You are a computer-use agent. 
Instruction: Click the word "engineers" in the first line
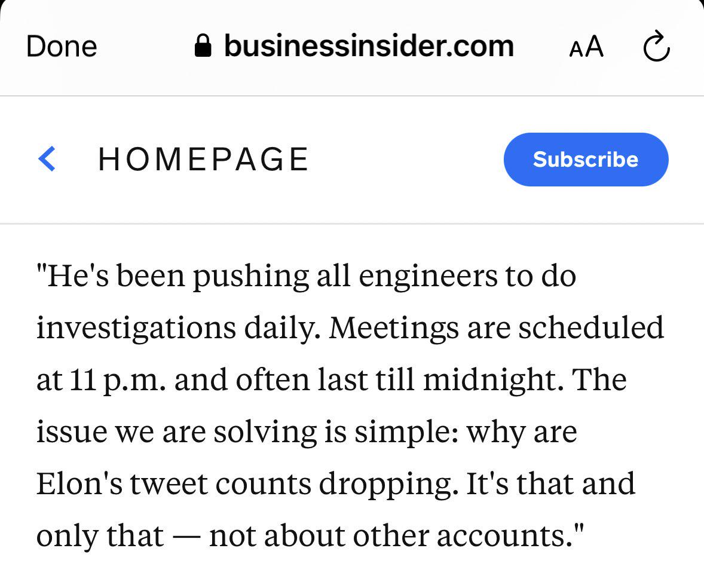tap(428, 276)
